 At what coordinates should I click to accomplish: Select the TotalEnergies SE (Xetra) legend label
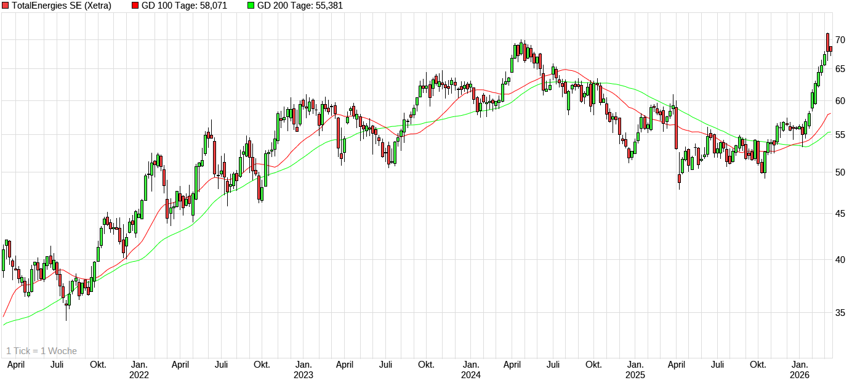(x=62, y=6)
